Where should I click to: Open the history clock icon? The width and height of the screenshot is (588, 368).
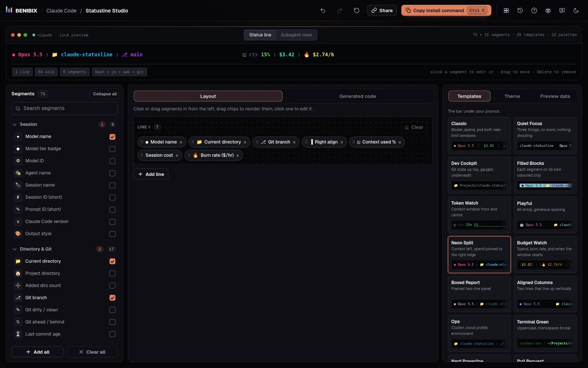(520, 11)
